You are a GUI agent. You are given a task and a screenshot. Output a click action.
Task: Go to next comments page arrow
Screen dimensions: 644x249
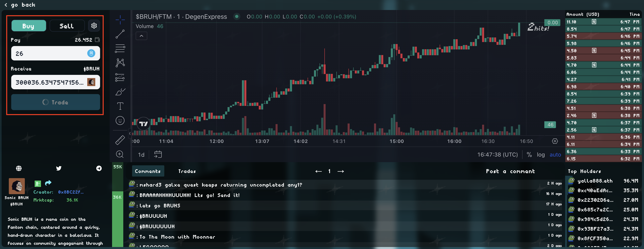(340, 171)
